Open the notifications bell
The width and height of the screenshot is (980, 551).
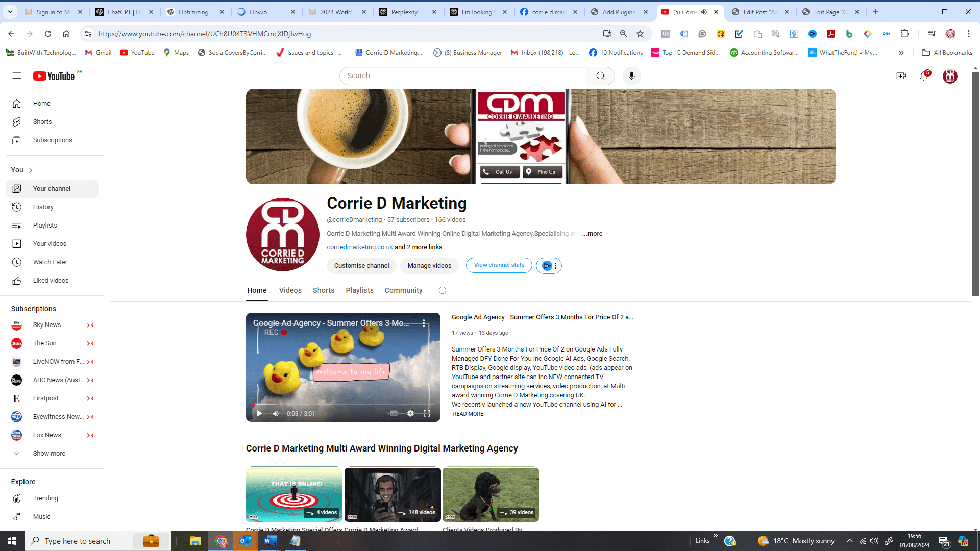[x=924, y=76]
